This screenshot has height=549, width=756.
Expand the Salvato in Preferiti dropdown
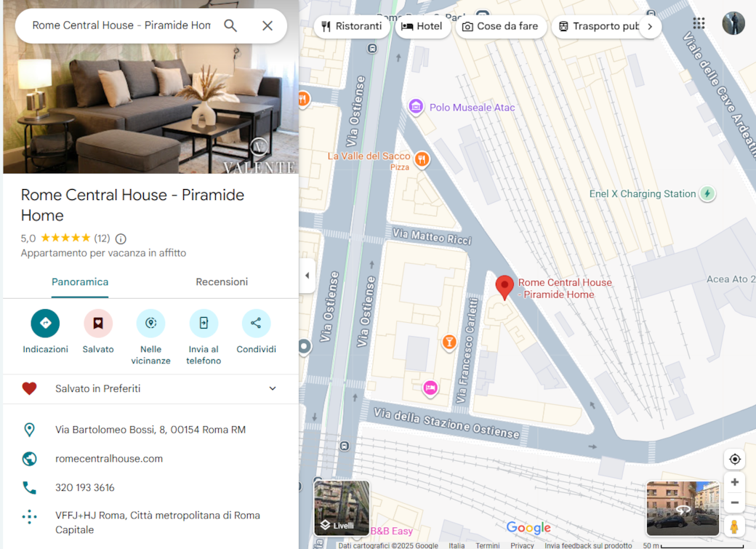273,388
